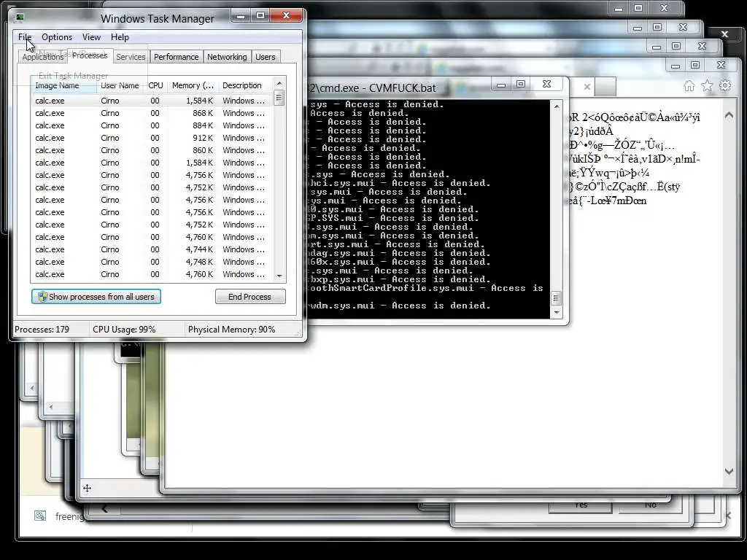The height and width of the screenshot is (560, 747).
Task: Switch to the Users tab
Action: click(265, 57)
